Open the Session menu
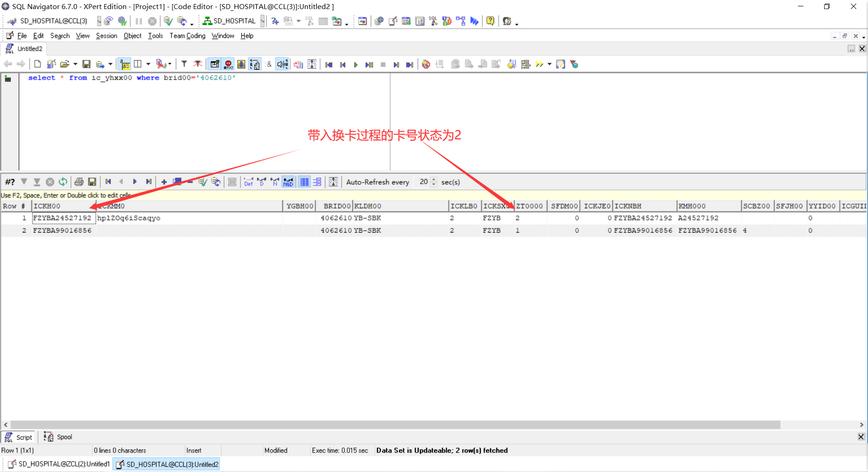This screenshot has height=472, width=868. coord(107,36)
